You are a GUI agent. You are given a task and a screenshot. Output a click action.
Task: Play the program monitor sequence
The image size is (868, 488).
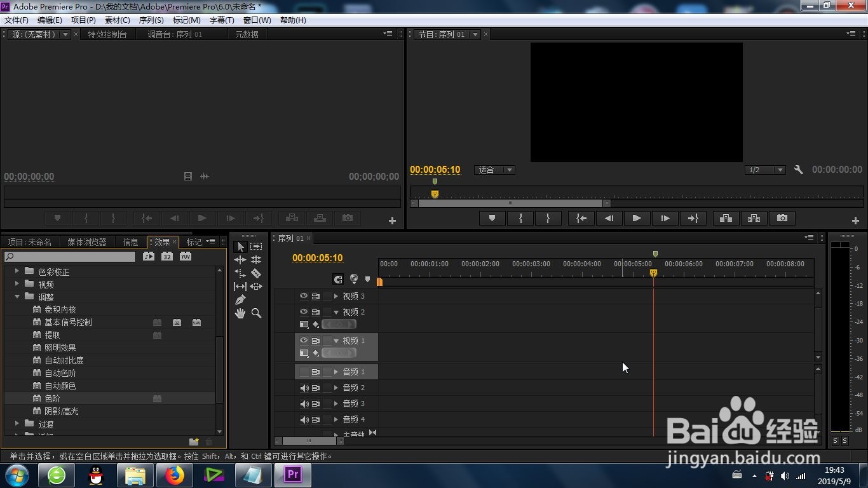coord(637,218)
